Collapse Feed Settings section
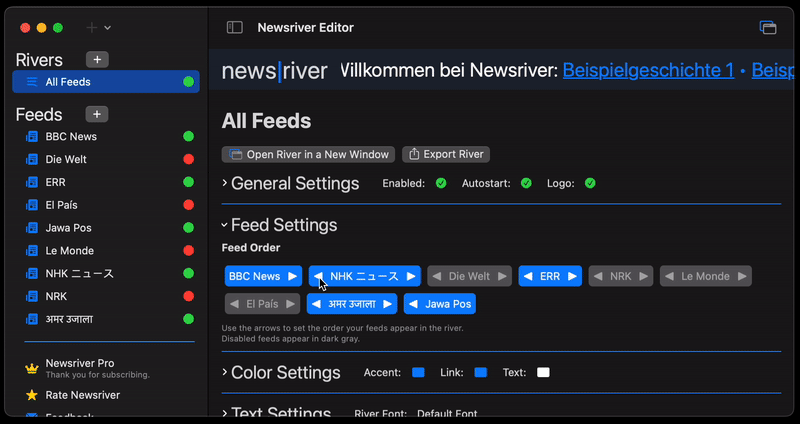The image size is (800, 424). pyautogui.click(x=224, y=225)
